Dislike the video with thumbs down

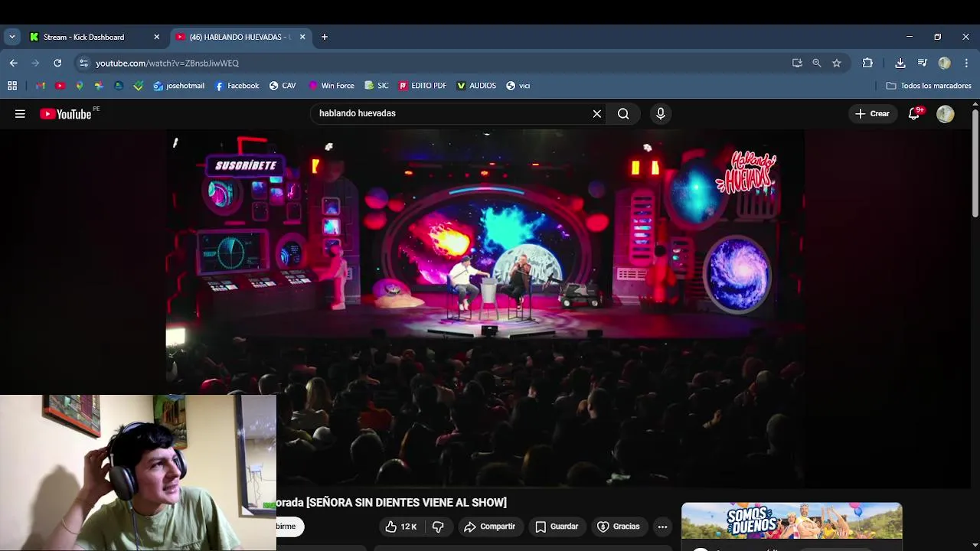(x=439, y=527)
